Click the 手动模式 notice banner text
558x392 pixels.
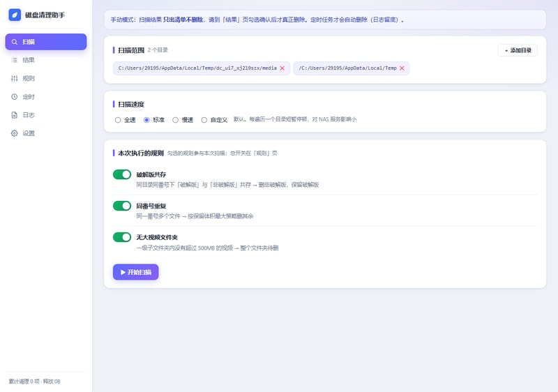pyautogui.click(x=257, y=20)
